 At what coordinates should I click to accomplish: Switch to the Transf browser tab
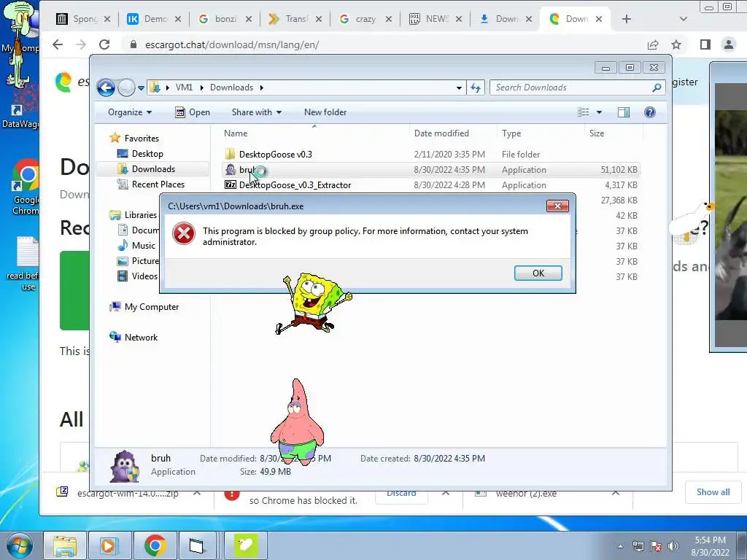click(x=295, y=19)
